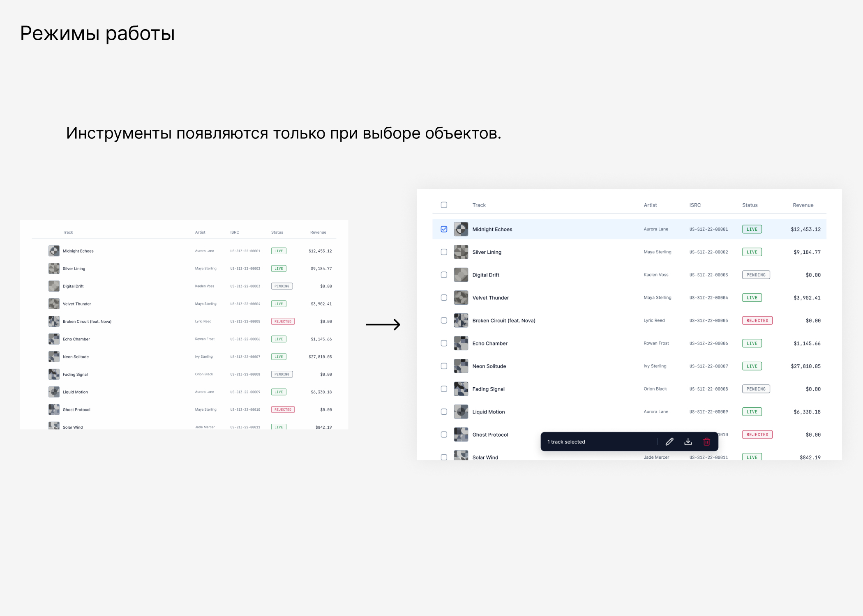The image size is (863, 616).
Task: Click the Track column header
Action: pyautogui.click(x=479, y=205)
